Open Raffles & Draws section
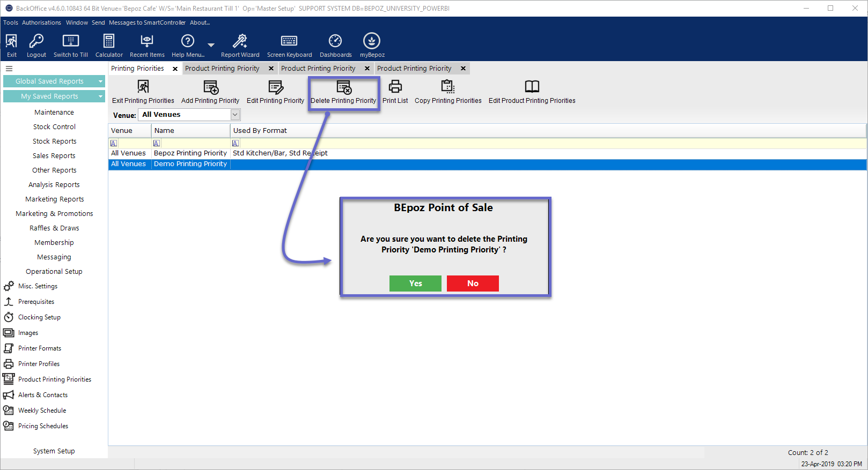The height and width of the screenshot is (470, 868). 54,228
